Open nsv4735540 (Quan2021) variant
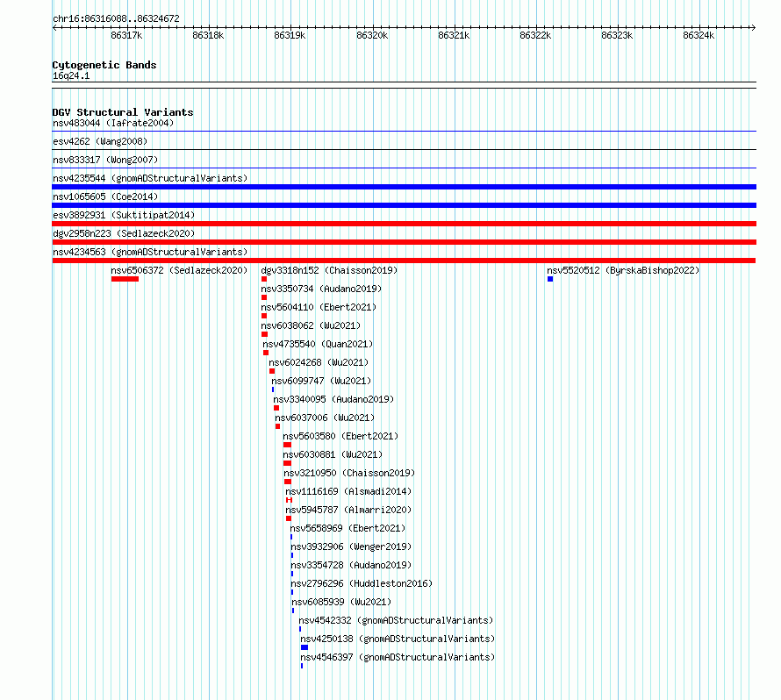This screenshot has height=700, width=781. (318, 344)
